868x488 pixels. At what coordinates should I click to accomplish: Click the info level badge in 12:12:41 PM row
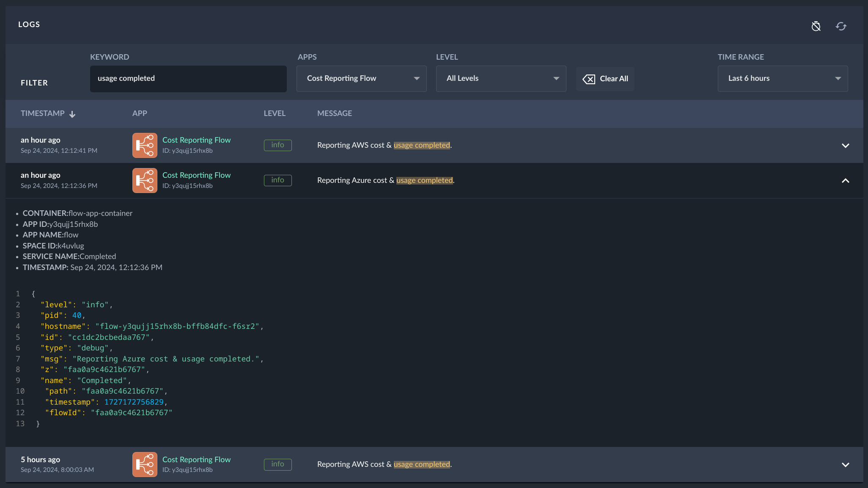click(277, 145)
